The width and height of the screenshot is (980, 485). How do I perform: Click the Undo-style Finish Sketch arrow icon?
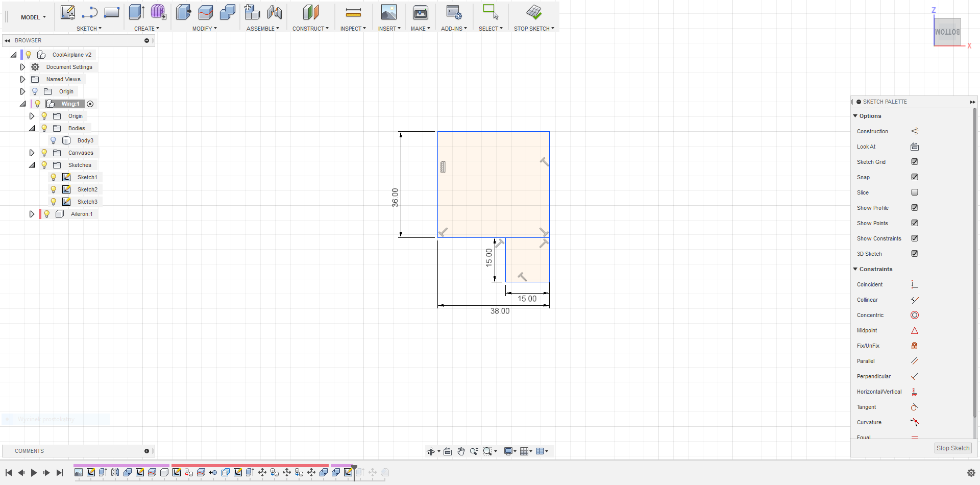tap(89, 12)
